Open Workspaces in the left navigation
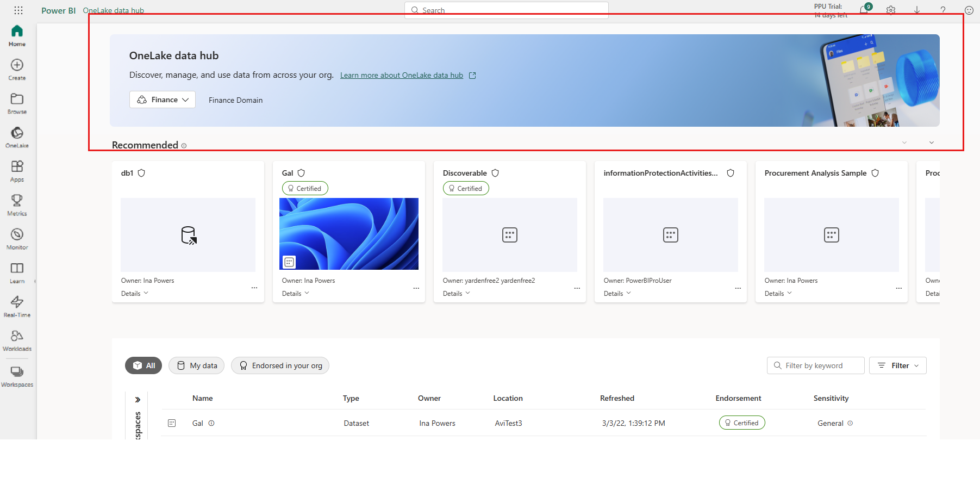This screenshot has height=490, width=980. (17, 376)
